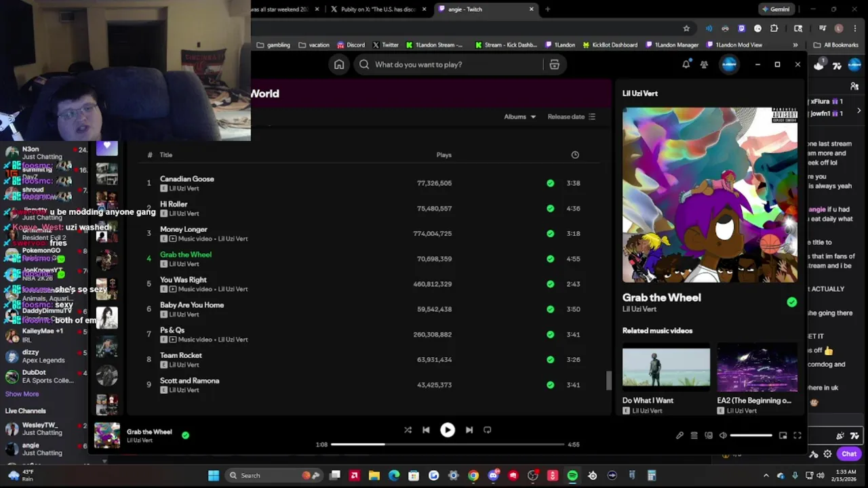Open the Release date sort menu
This screenshot has width=868, height=488.
click(x=571, y=117)
